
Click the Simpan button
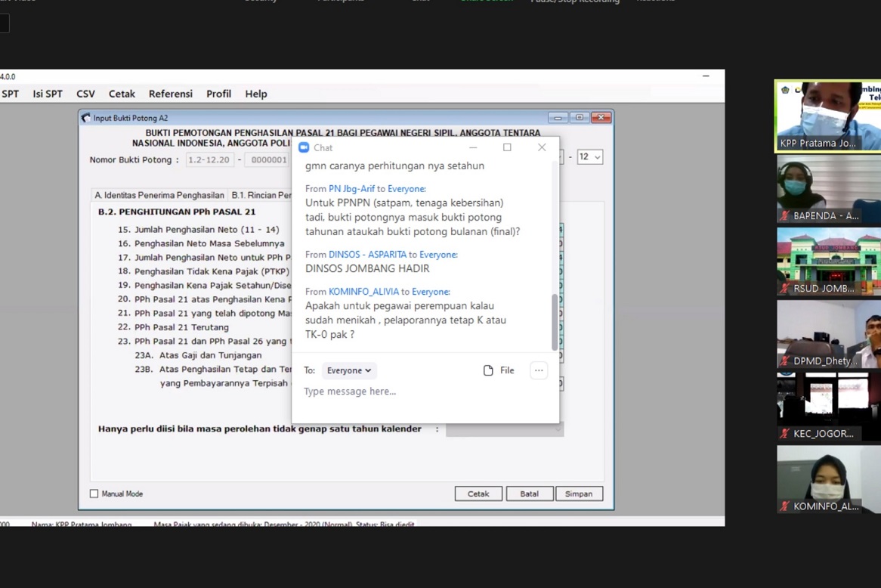coord(579,494)
